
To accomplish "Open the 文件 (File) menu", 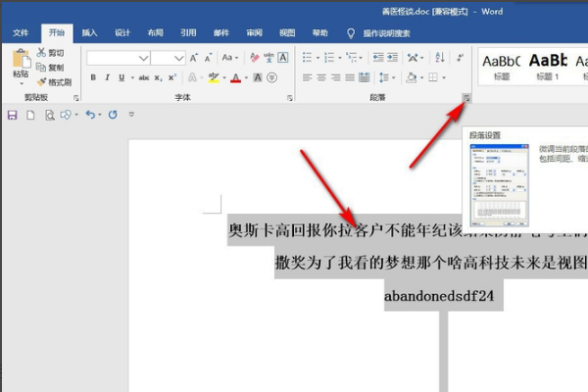I will coord(21,32).
